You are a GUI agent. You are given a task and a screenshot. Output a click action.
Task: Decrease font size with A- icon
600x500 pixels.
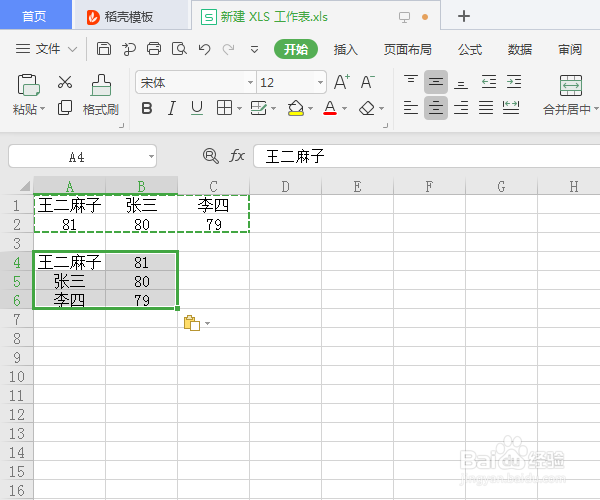coord(367,82)
